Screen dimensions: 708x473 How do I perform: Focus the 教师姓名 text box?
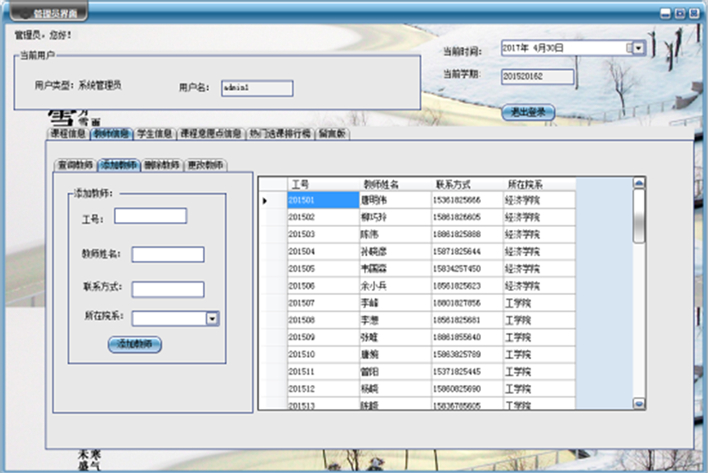[168, 254]
